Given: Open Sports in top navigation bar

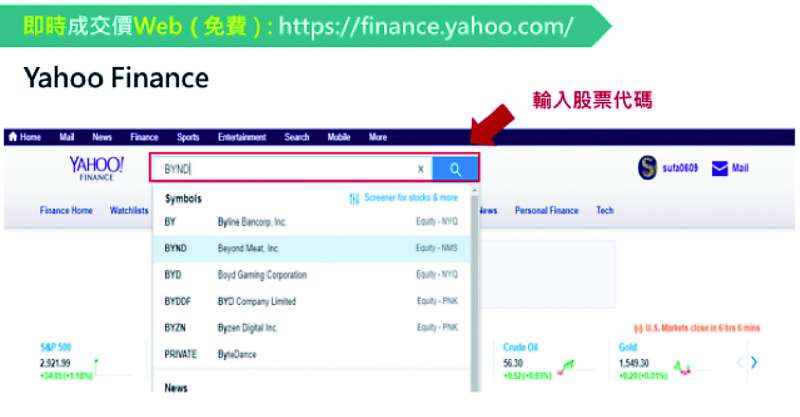Looking at the screenshot, I should [188, 137].
